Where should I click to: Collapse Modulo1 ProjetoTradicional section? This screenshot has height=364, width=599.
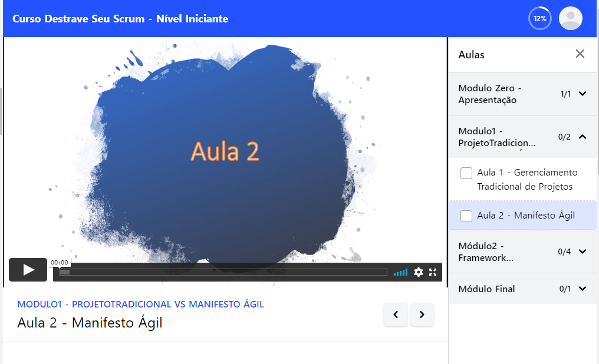tap(582, 137)
